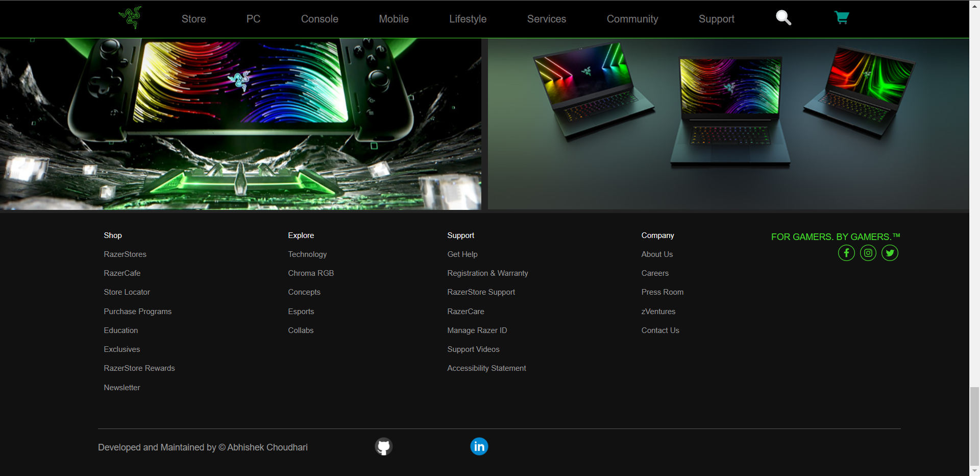980x476 pixels.
Task: Click RazerStore Rewards under Shop
Action: tap(139, 368)
